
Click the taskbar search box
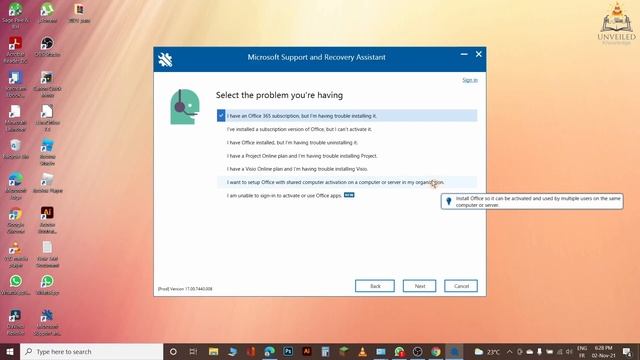(x=91, y=351)
